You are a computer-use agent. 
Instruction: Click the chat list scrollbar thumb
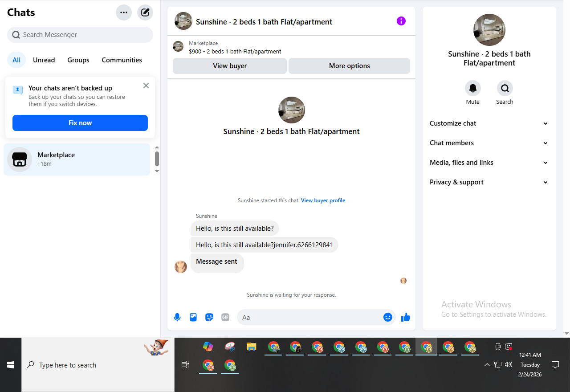pos(157,159)
